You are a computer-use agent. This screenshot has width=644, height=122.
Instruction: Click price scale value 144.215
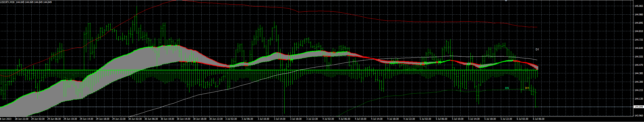[639, 90]
